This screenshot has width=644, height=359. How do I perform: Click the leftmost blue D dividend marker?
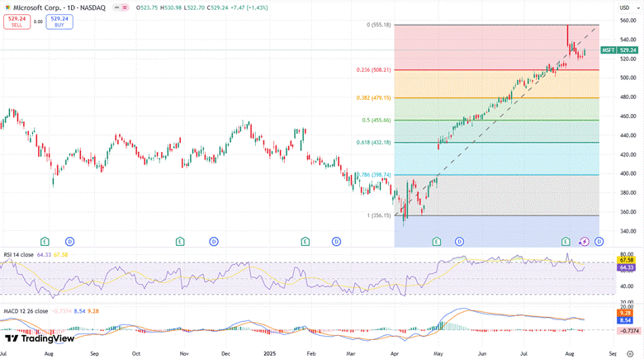tap(69, 241)
